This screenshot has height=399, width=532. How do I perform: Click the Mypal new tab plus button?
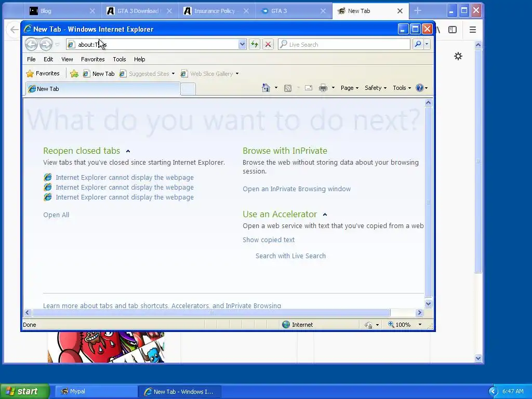click(x=418, y=11)
